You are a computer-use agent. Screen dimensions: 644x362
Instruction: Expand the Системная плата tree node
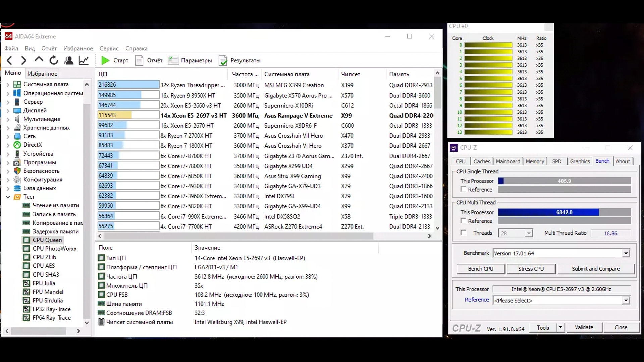click(8, 84)
